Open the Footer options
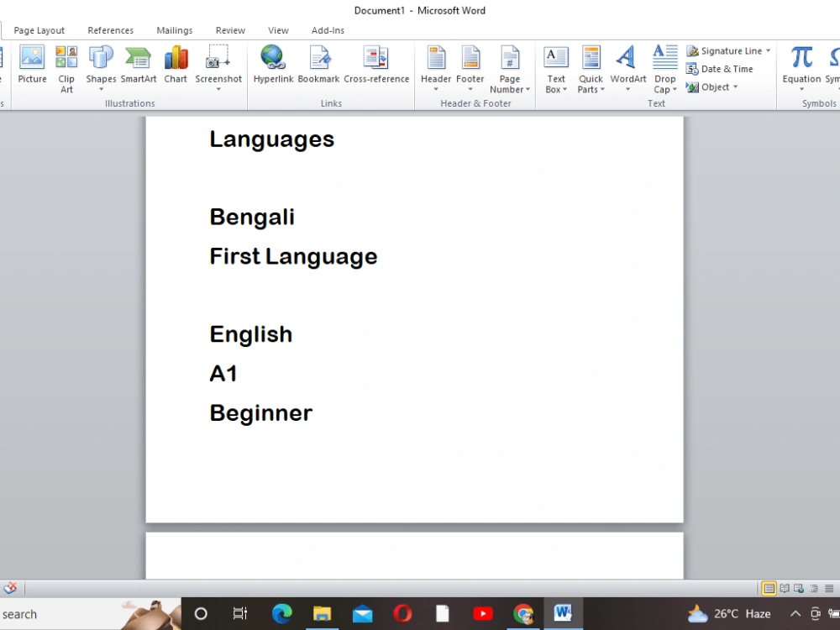This screenshot has width=840, height=630. click(470, 67)
